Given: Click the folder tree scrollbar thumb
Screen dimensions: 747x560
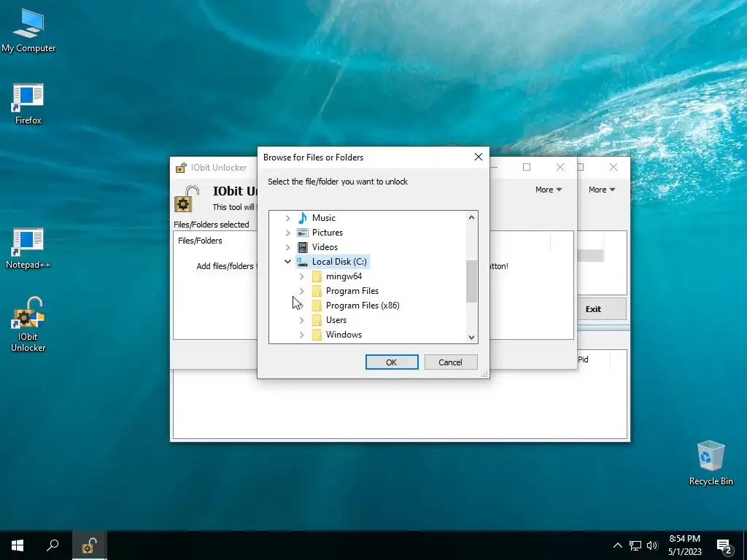Looking at the screenshot, I should (471, 281).
